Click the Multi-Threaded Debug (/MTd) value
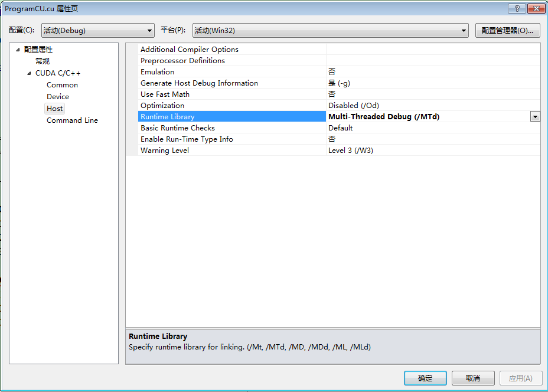 pyautogui.click(x=384, y=116)
